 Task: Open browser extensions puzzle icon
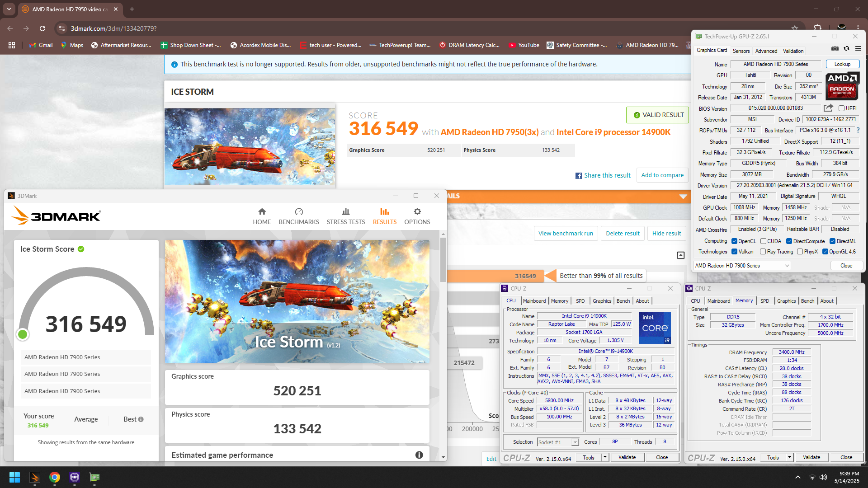tap(817, 28)
